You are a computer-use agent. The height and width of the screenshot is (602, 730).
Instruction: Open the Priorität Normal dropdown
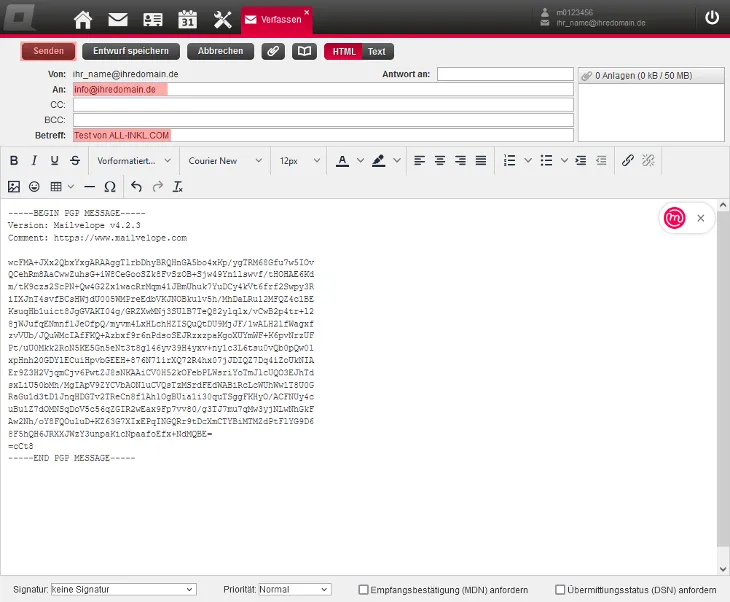pos(295,589)
